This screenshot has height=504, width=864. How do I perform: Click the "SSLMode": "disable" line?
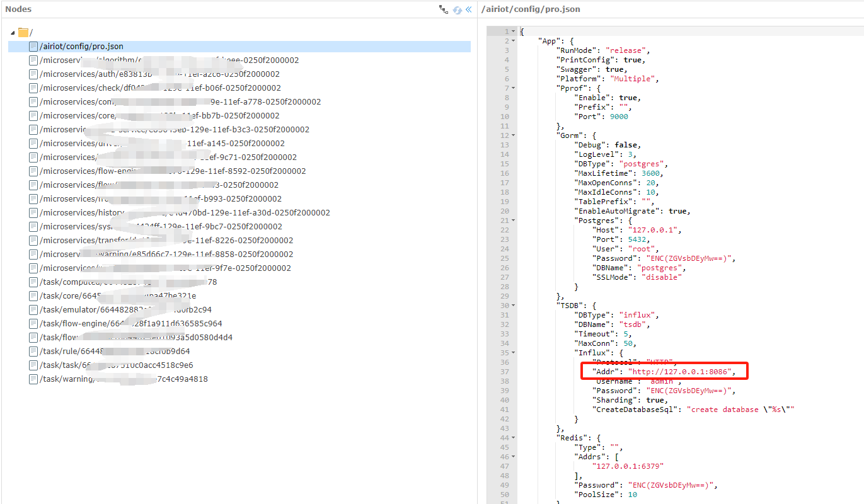tap(637, 277)
